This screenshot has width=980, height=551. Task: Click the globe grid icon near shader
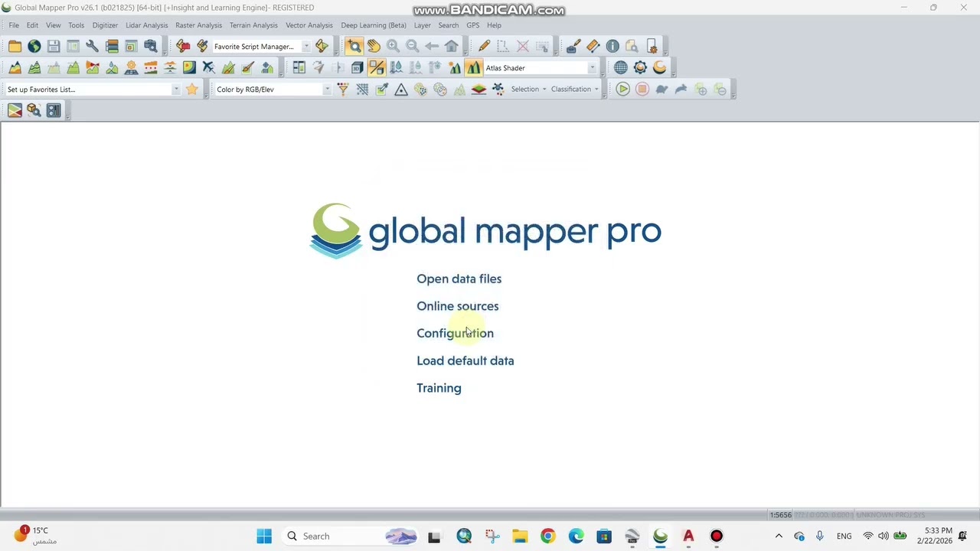pyautogui.click(x=620, y=68)
